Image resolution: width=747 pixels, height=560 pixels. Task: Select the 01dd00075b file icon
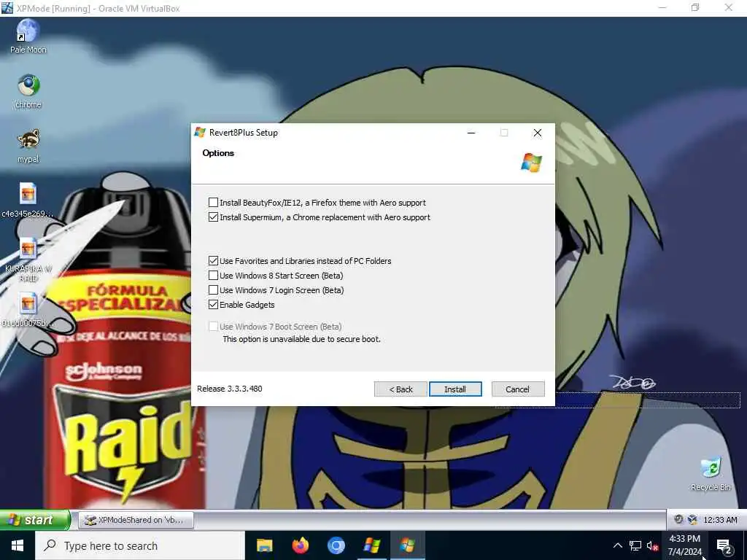pos(28,309)
